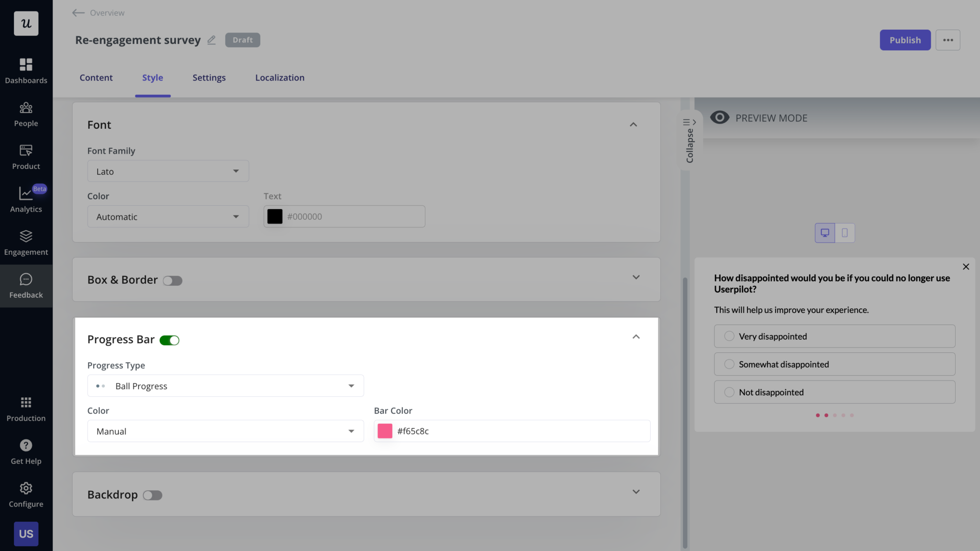Select the Very disappointed option
This screenshot has width=980, height=551.
coord(834,336)
